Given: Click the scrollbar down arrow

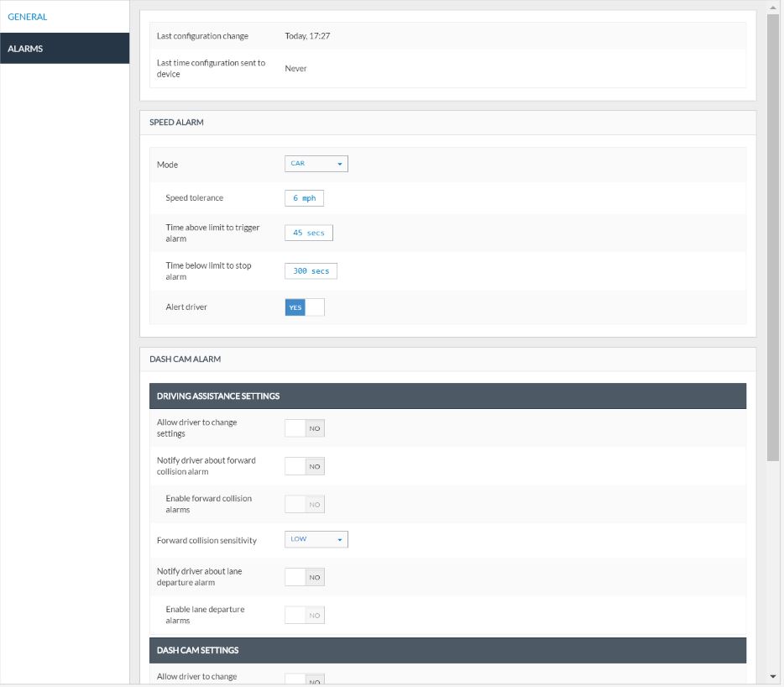Looking at the screenshot, I should 773,676.
